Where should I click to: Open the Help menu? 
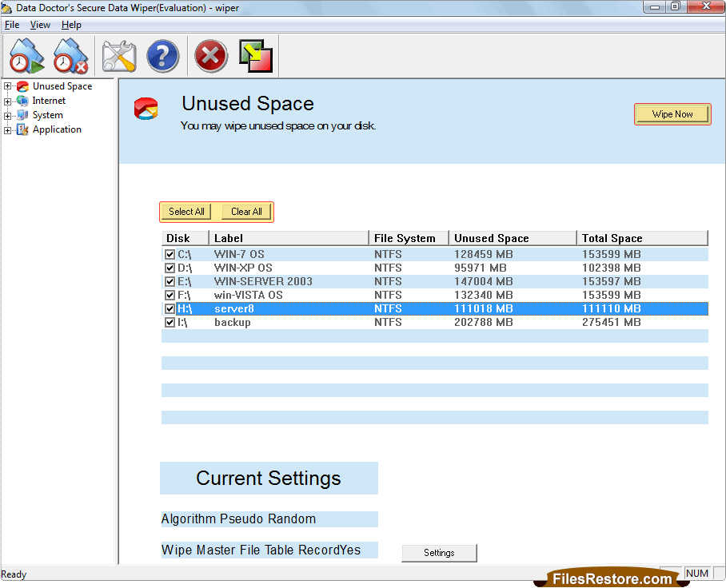tap(71, 25)
